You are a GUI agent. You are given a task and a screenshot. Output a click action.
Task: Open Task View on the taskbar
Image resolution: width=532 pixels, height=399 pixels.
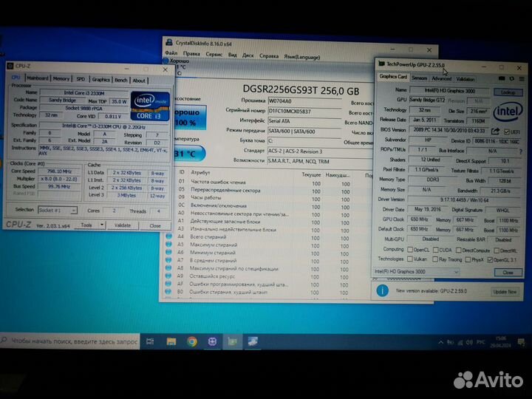tap(150, 341)
